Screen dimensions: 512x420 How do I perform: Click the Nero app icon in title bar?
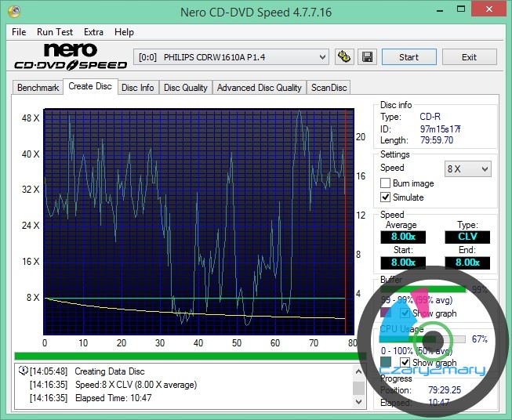[14, 11]
